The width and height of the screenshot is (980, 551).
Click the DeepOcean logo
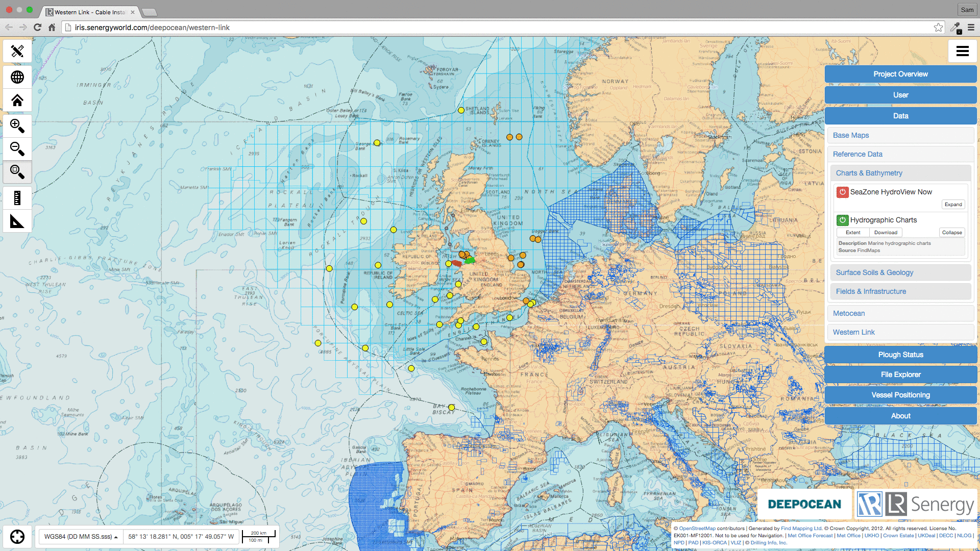pyautogui.click(x=804, y=504)
